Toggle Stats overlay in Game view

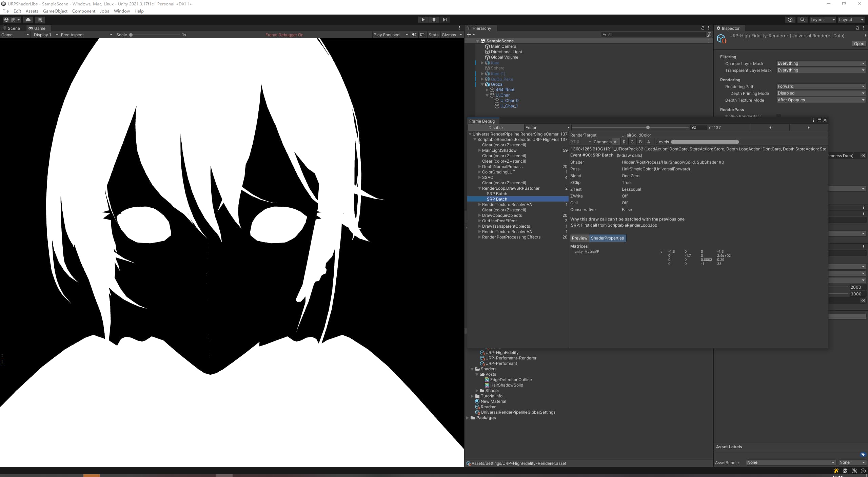433,35
